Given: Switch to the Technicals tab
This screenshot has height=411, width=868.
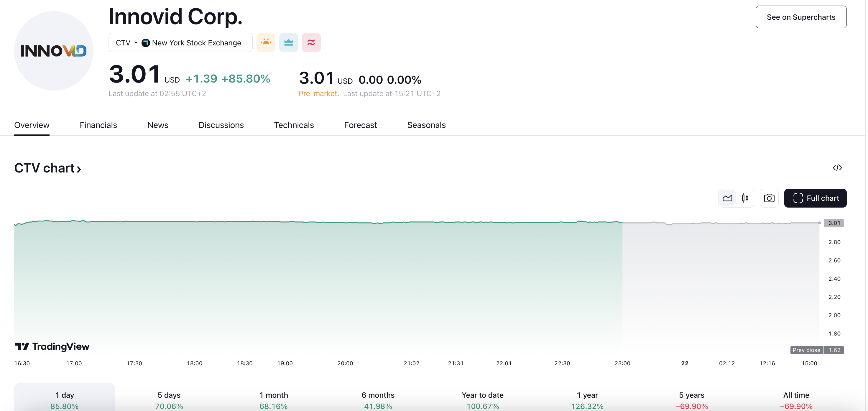Looking at the screenshot, I should pos(294,125).
